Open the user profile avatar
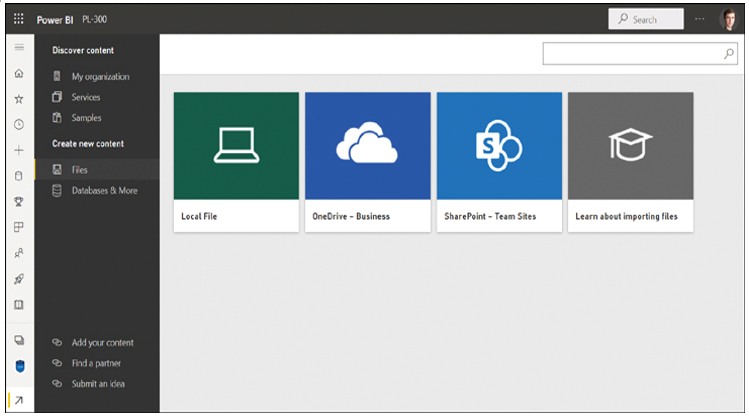 [729, 20]
